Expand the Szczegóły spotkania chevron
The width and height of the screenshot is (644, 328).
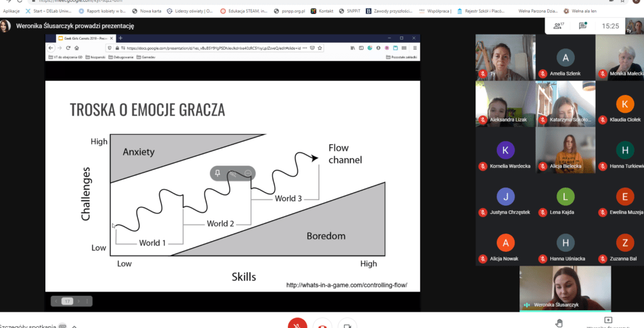click(x=74, y=326)
